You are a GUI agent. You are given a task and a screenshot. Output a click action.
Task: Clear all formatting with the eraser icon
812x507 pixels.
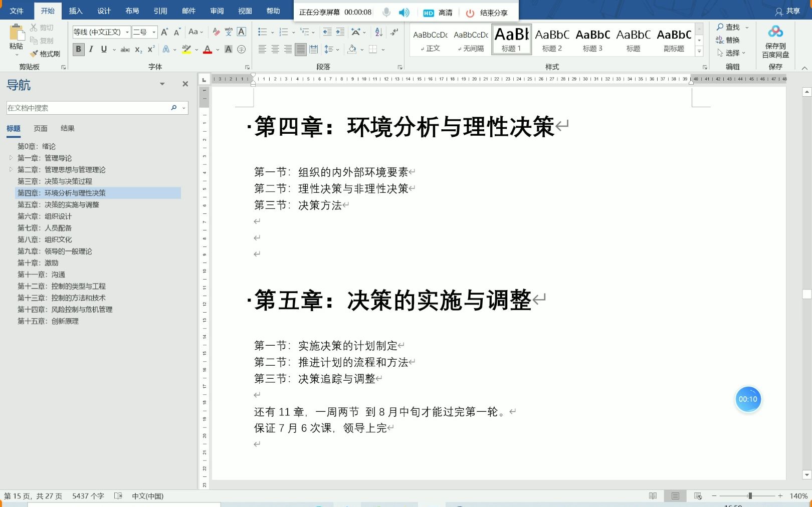coord(216,32)
